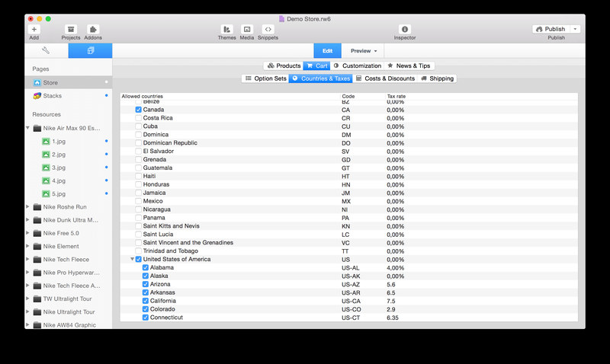Click the Tax rate column header
This screenshot has height=364, width=610.
[396, 97]
